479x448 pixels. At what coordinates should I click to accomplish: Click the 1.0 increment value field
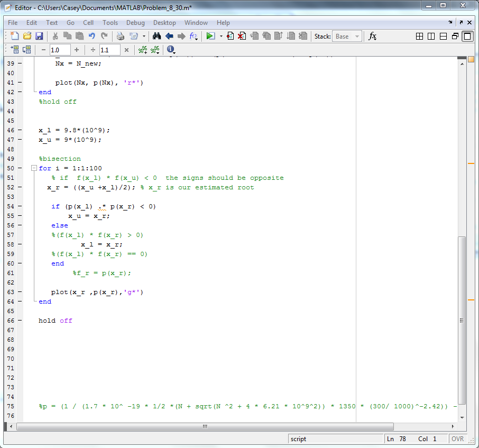click(60, 50)
